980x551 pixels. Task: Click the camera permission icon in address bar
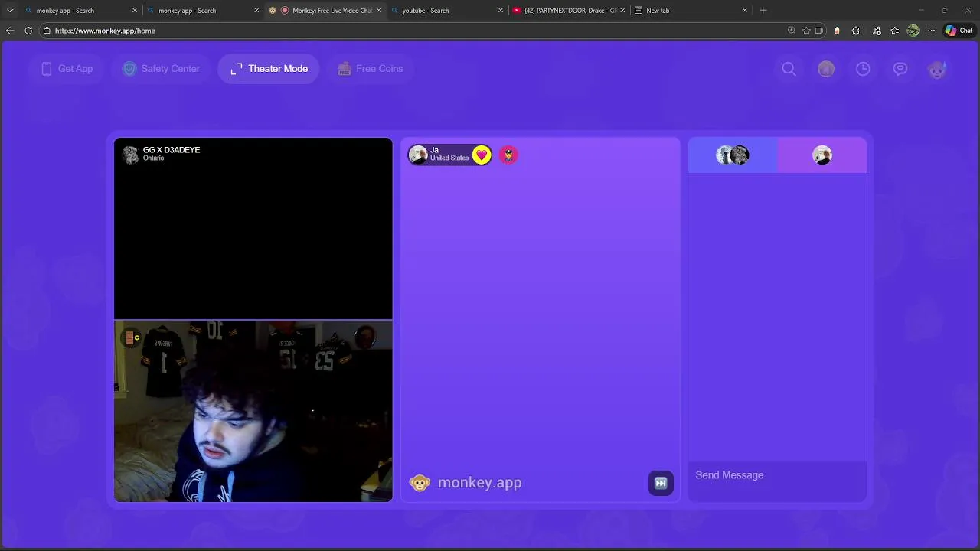[x=819, y=31]
